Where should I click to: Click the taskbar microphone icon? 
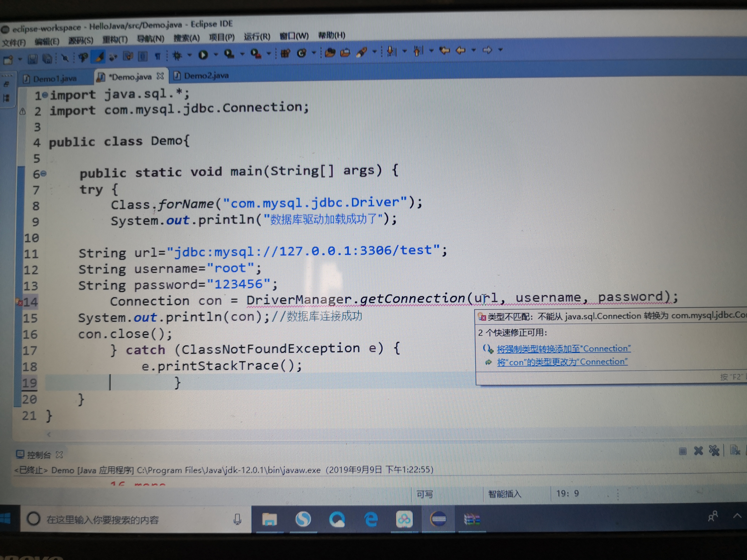pyautogui.click(x=237, y=519)
